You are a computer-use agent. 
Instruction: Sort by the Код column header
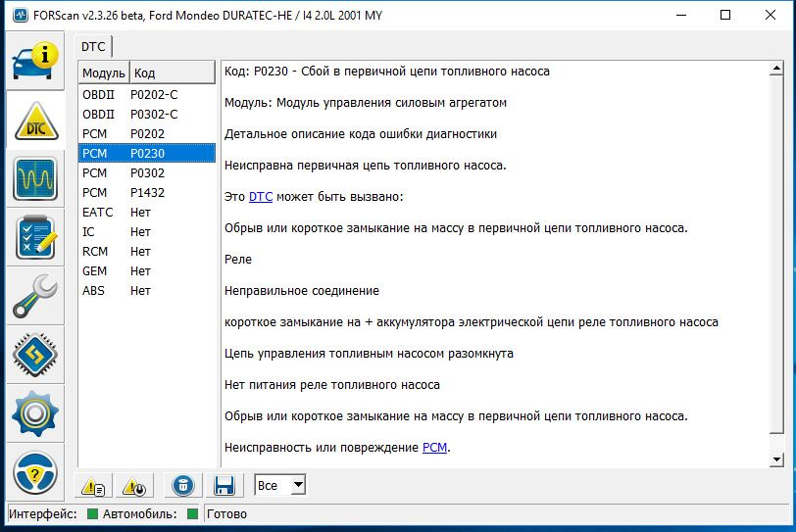click(x=173, y=73)
